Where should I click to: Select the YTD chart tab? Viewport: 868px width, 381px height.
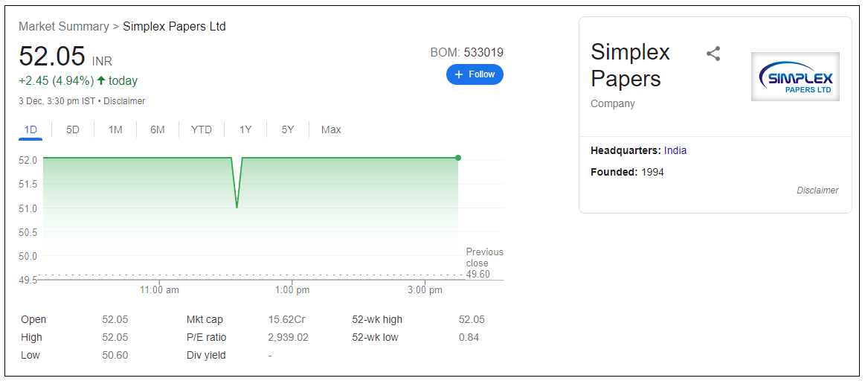coord(202,129)
